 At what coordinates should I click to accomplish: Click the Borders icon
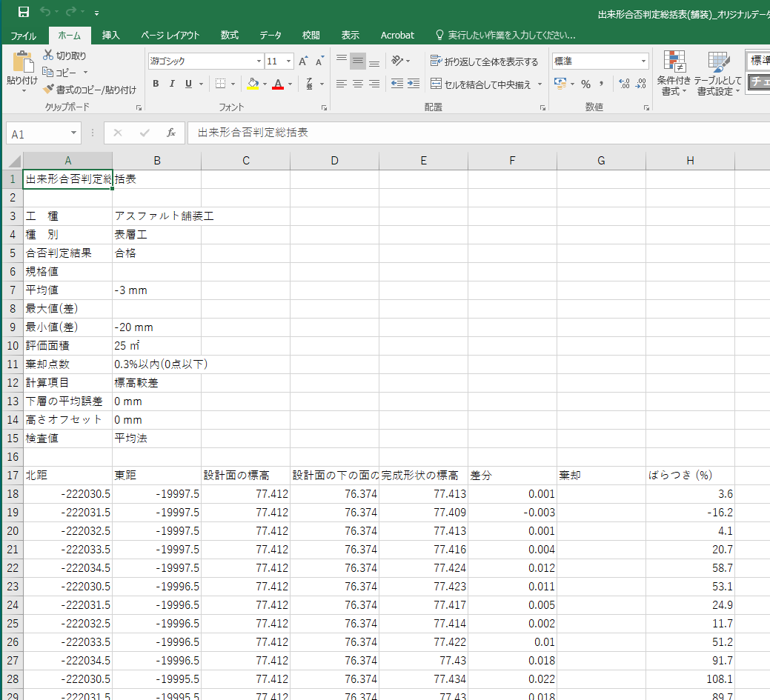click(221, 84)
